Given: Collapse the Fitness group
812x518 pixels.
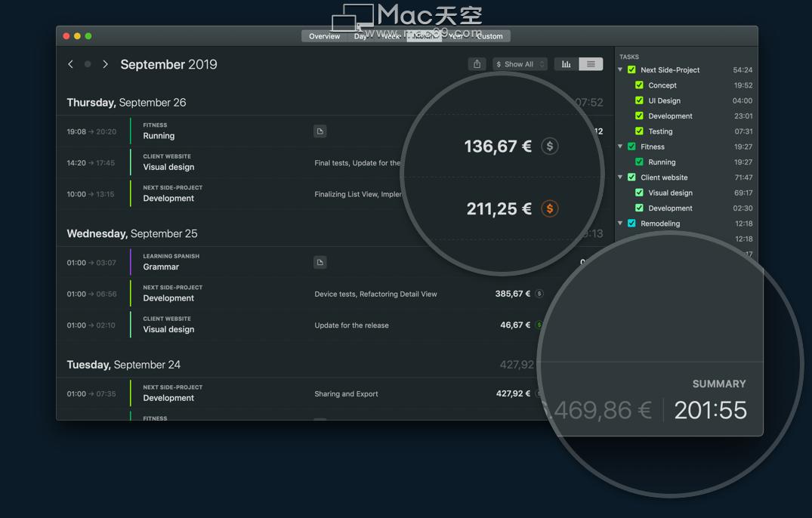Looking at the screenshot, I should 620,146.
